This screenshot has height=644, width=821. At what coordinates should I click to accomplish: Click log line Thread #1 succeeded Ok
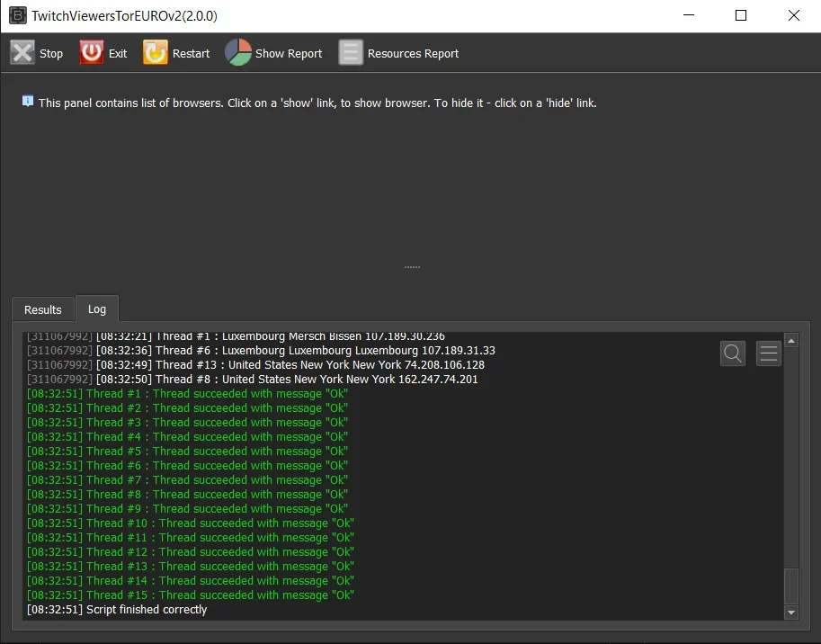(187, 394)
